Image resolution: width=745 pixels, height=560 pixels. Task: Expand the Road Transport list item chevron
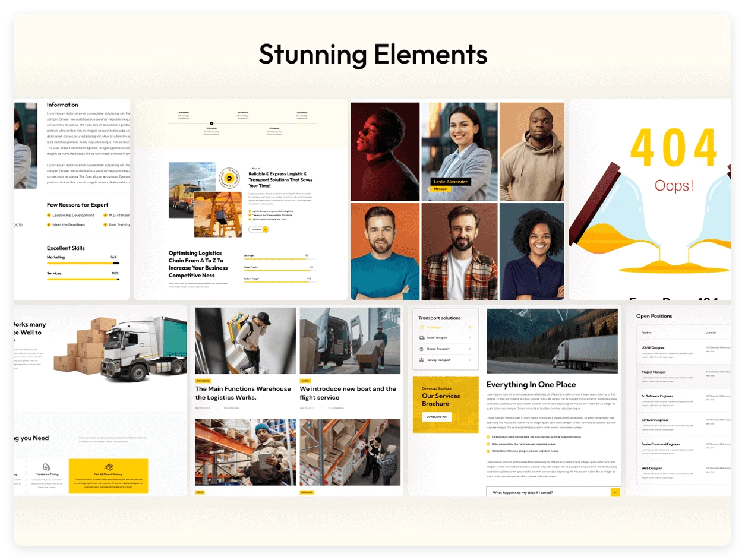click(x=470, y=336)
